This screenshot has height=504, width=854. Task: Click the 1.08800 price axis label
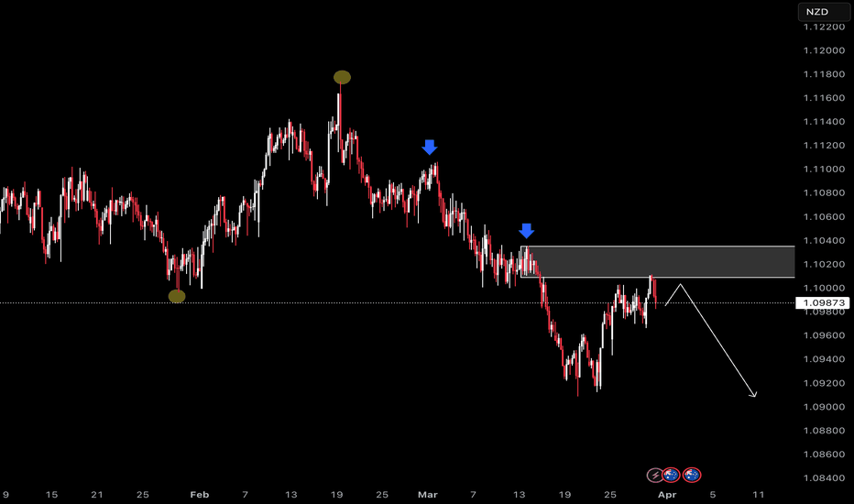824,431
